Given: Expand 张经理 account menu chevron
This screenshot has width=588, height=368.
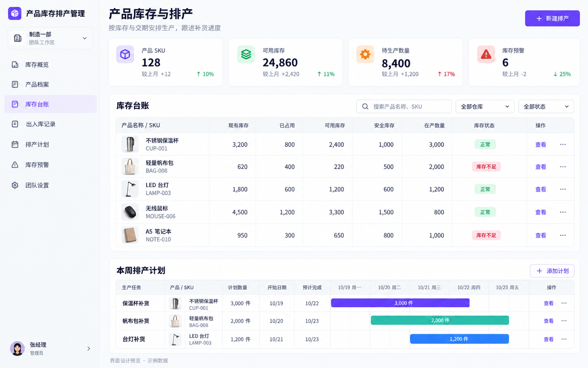Looking at the screenshot, I should [89, 348].
